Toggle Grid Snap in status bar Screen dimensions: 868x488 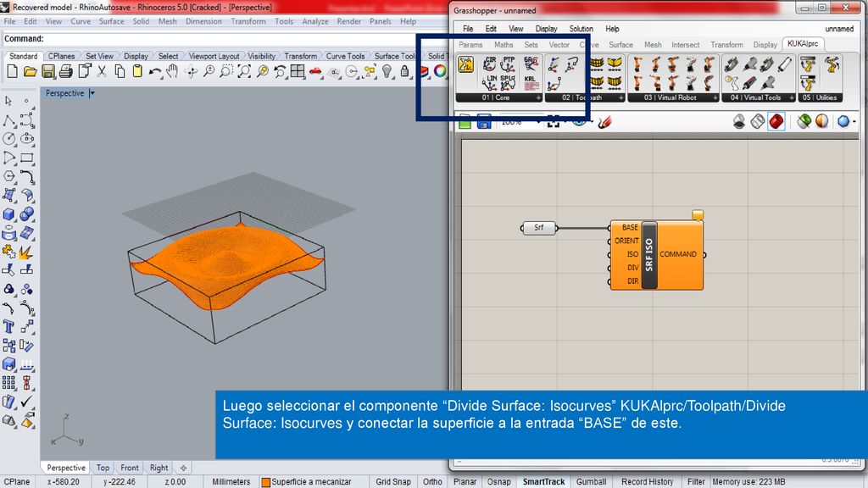393,482
